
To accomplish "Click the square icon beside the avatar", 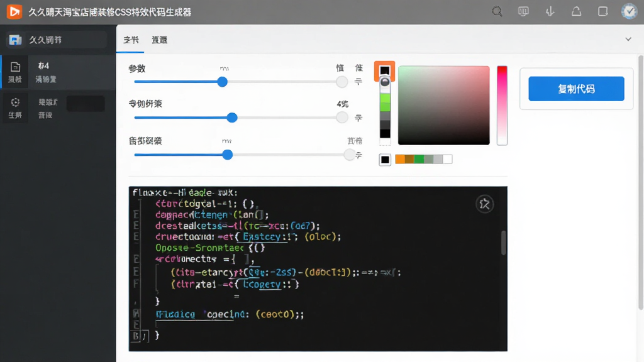I will tap(602, 11).
